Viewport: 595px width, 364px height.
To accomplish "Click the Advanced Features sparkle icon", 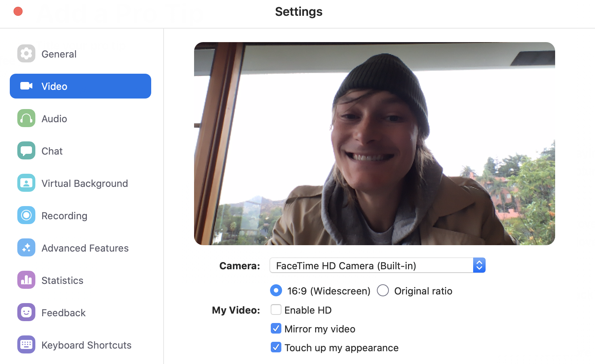I will pyautogui.click(x=26, y=248).
